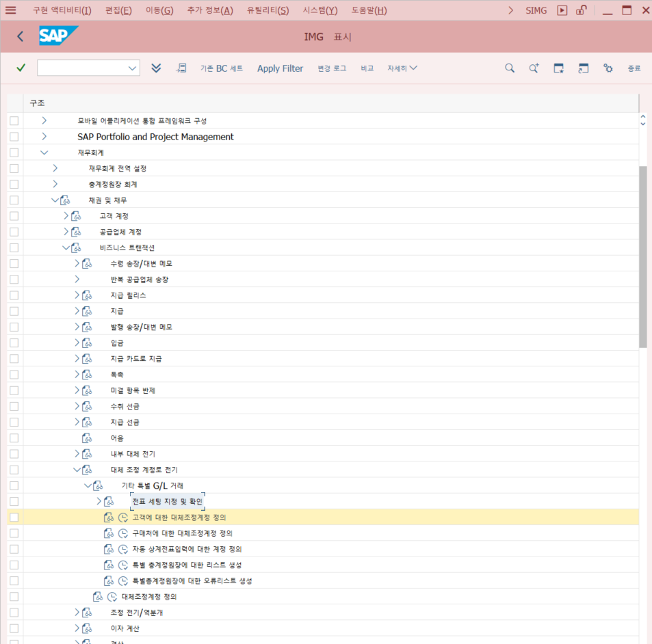This screenshot has height=644, width=652.
Task: Open documentation icon for 지급 릴리스
Action: pos(87,295)
